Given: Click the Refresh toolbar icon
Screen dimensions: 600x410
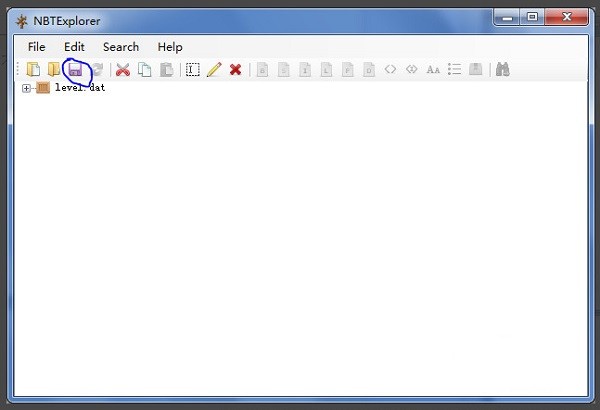Looking at the screenshot, I should (97, 70).
